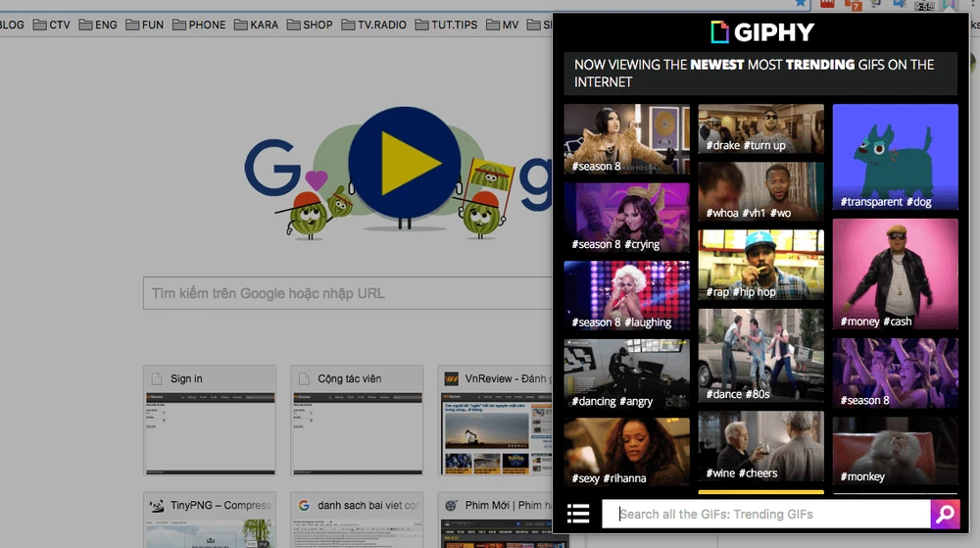Open the #sexy #rihanna GIF

tap(626, 452)
